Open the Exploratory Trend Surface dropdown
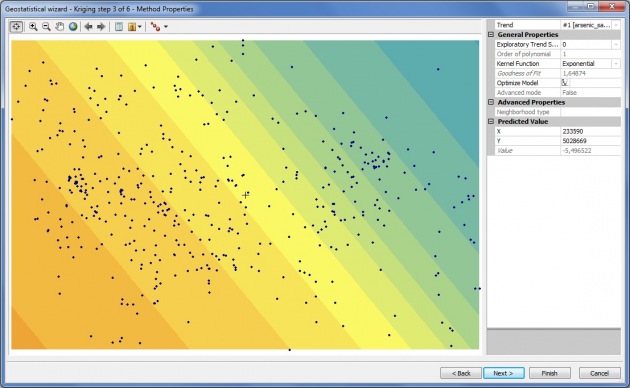This screenshot has height=388, width=630. point(616,44)
